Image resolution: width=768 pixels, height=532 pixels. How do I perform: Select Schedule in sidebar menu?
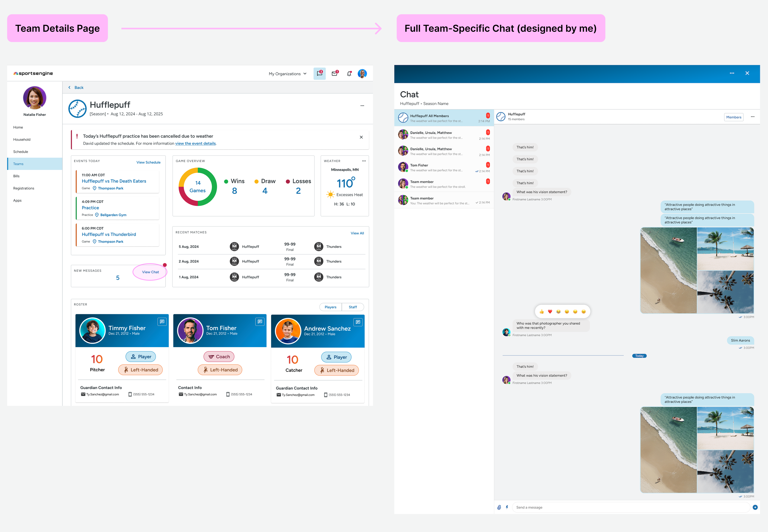click(x=21, y=152)
